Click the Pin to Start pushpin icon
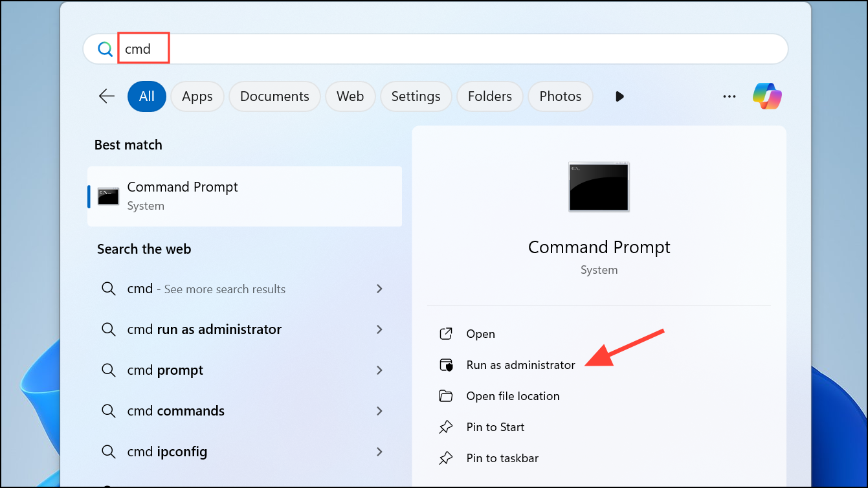 447,427
